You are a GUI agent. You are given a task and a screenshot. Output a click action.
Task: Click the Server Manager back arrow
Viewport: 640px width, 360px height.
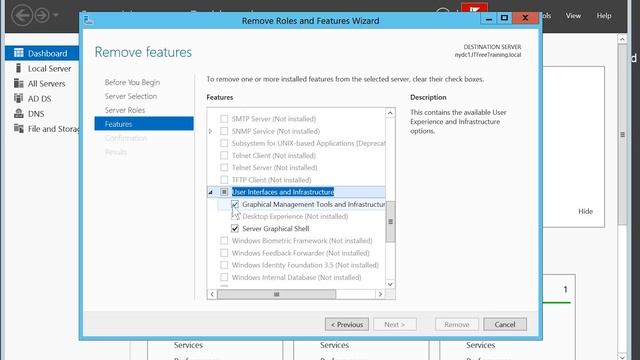[x=22, y=16]
